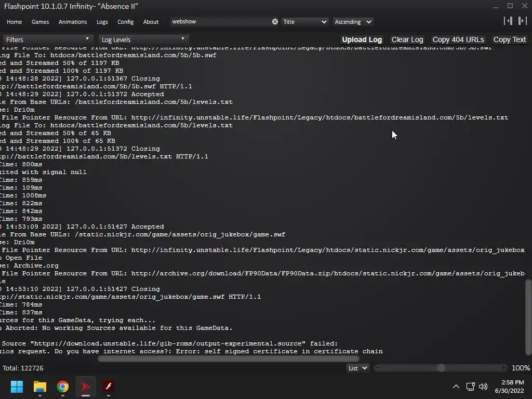Screen dimensions: 532x399
Task: Click the 'Open File' log line
Action: pos(21,258)
